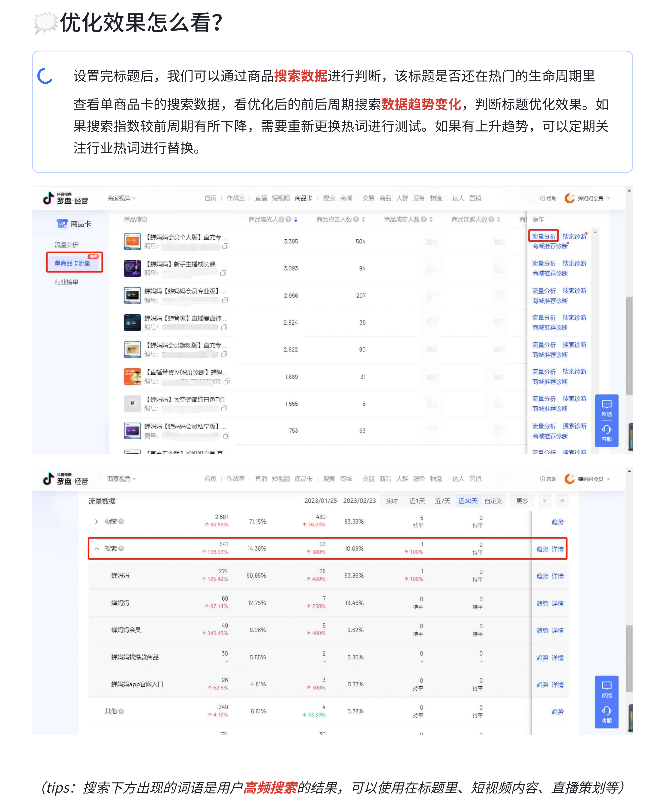Click the thumbnail of 蝉妈妈会员旗舰版 product

tap(132, 350)
